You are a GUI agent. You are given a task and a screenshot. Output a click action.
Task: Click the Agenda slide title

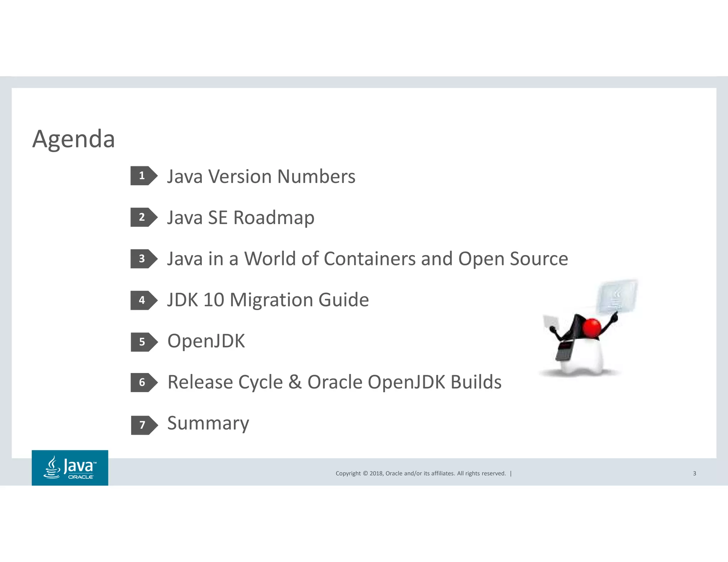(74, 139)
